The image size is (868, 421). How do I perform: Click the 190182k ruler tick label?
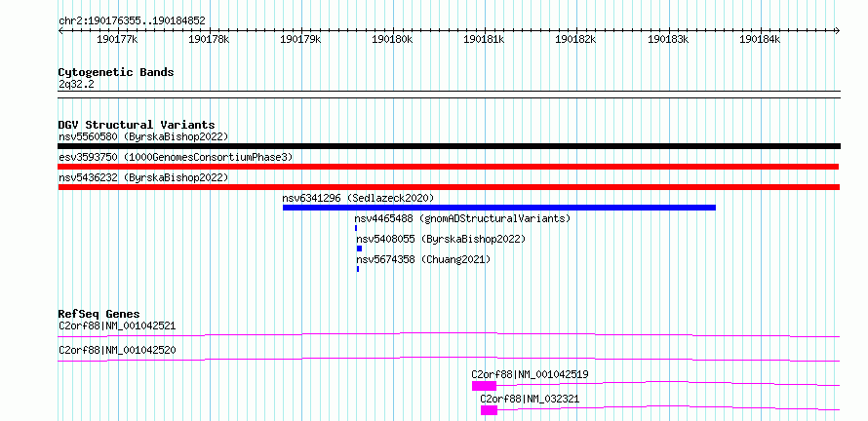click(x=576, y=39)
